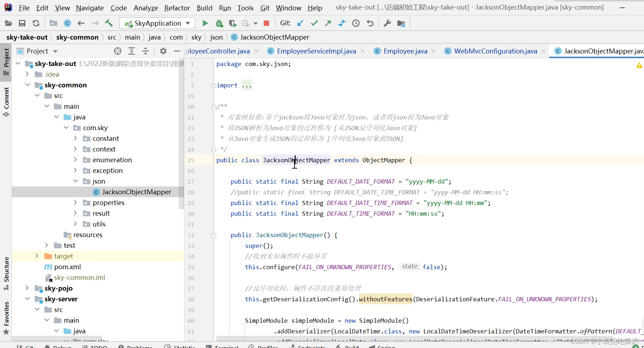This screenshot has height=348, width=644.
Task: Open the File menu
Action: pos(24,8)
